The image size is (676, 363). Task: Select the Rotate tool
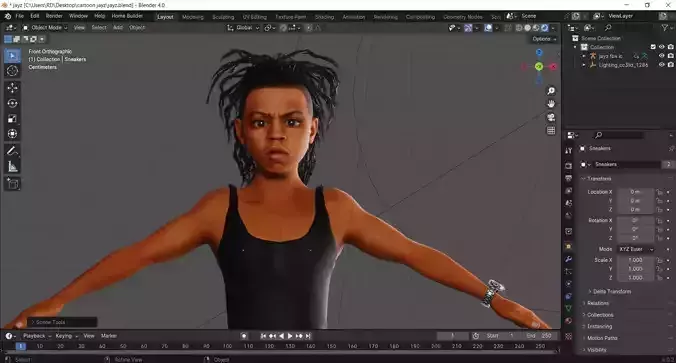[12, 103]
